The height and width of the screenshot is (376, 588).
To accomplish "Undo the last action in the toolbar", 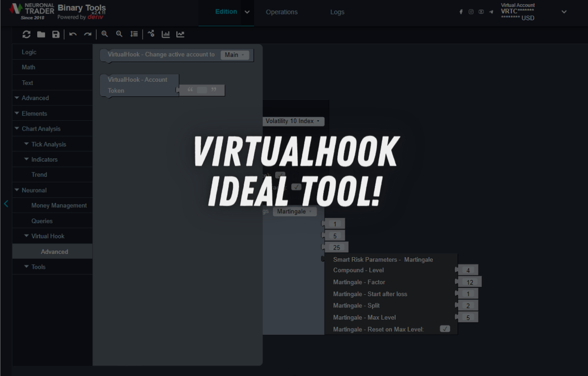I will point(73,34).
